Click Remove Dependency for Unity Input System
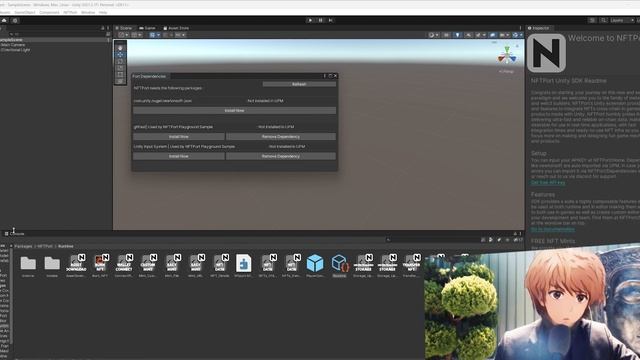Image resolution: width=640 pixels, height=360 pixels. [281, 156]
